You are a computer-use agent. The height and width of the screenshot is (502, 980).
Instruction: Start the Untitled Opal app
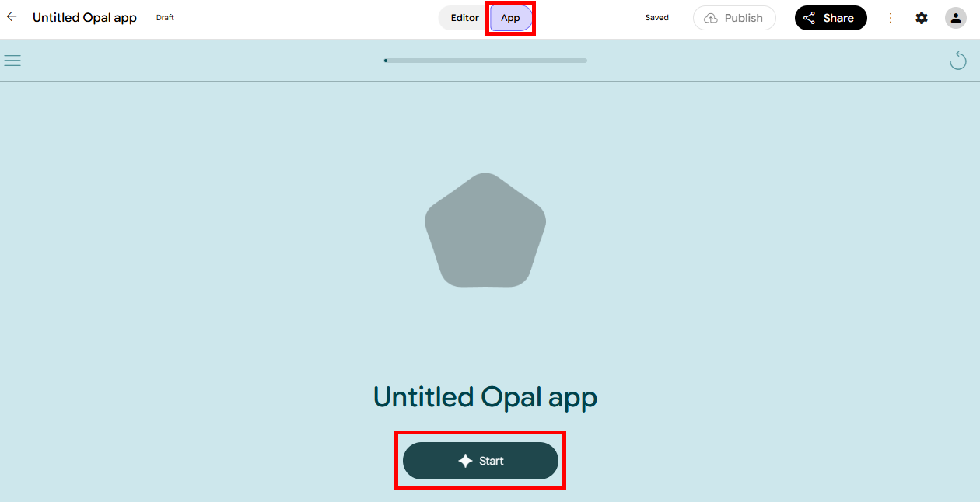(481, 461)
